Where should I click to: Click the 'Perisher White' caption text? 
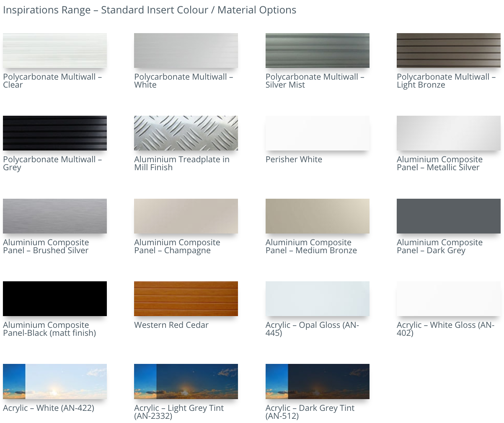tap(294, 159)
